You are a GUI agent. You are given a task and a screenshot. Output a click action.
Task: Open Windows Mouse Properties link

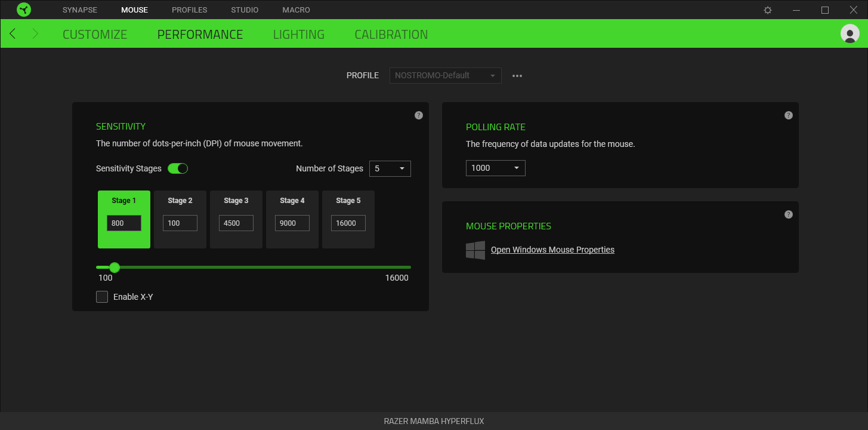point(552,250)
